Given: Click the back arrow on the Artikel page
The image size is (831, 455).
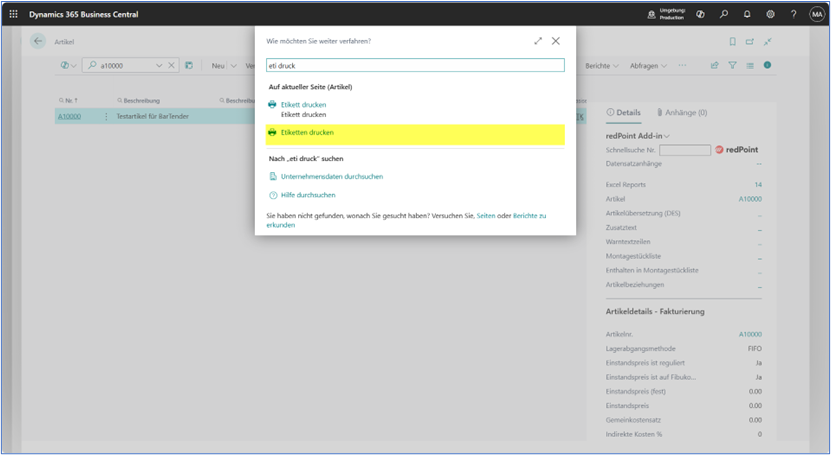Looking at the screenshot, I should pyautogui.click(x=39, y=41).
